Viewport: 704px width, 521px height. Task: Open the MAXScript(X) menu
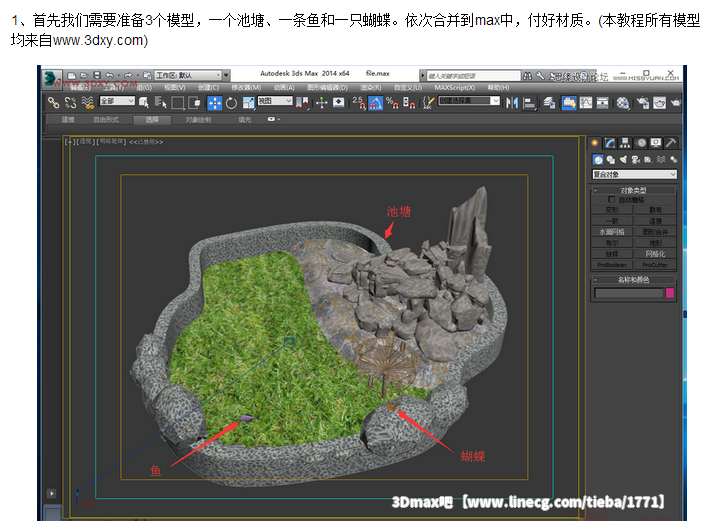point(454,88)
